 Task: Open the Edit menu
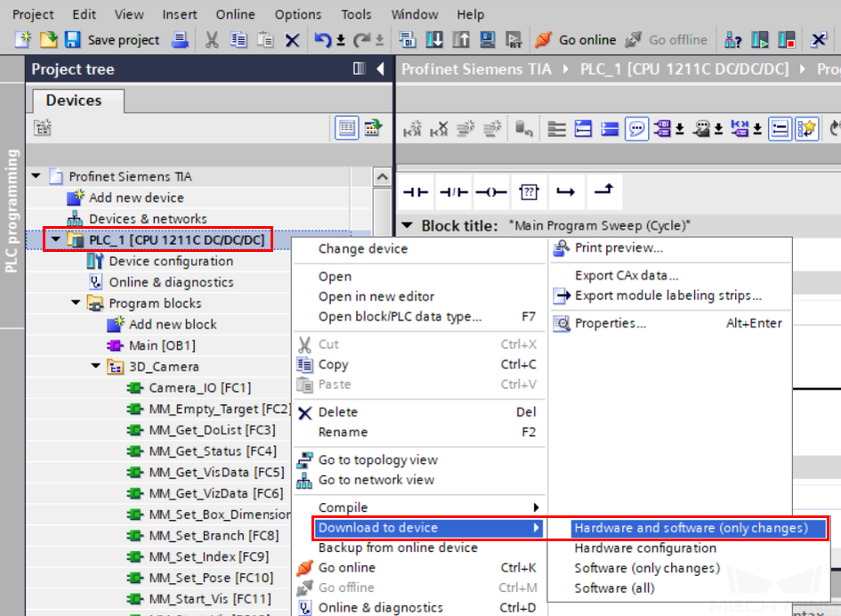click(85, 14)
